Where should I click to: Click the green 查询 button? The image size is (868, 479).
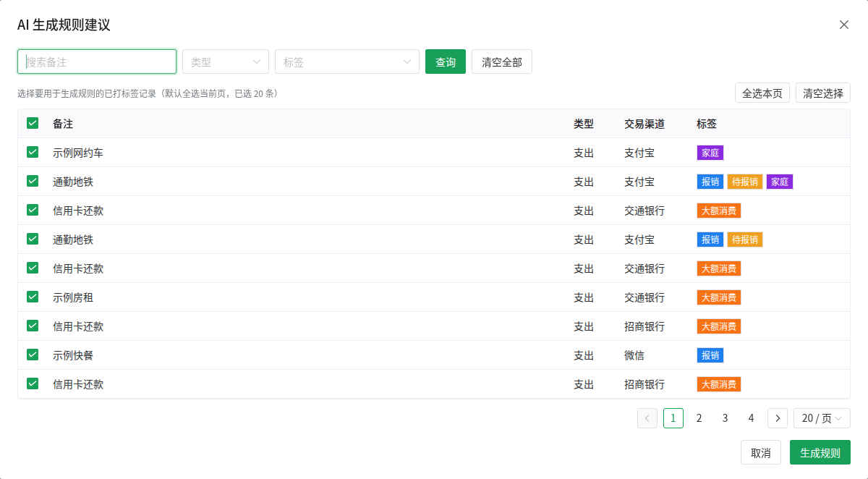click(446, 62)
